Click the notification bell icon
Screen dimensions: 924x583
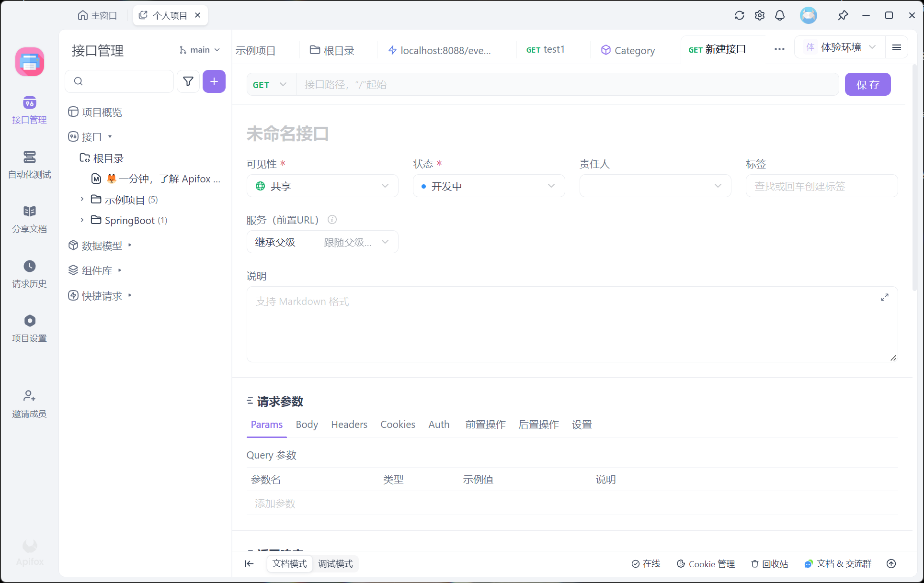780,15
